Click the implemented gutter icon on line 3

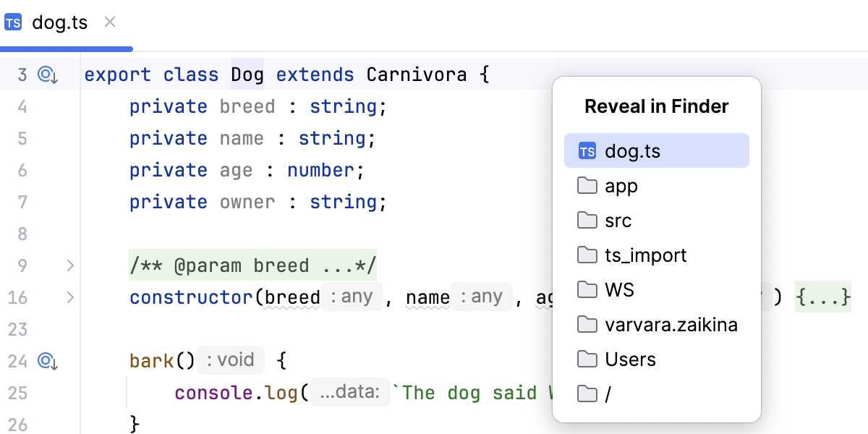click(x=48, y=75)
